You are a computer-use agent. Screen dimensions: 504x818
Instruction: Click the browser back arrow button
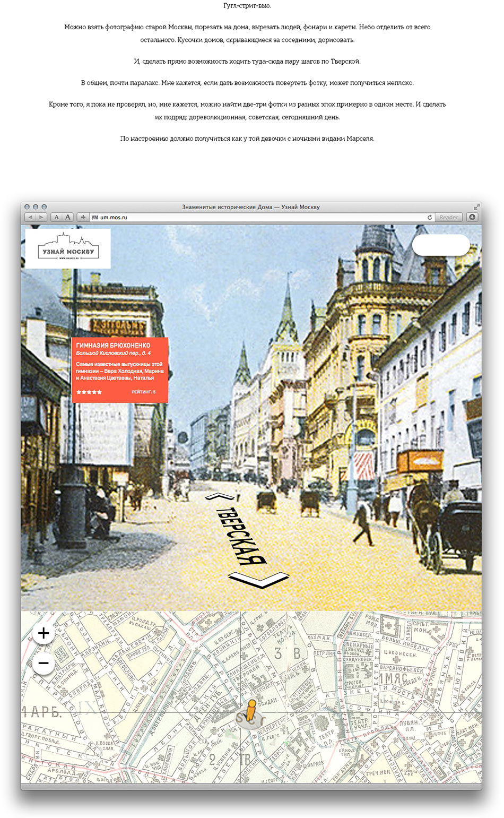[30, 217]
